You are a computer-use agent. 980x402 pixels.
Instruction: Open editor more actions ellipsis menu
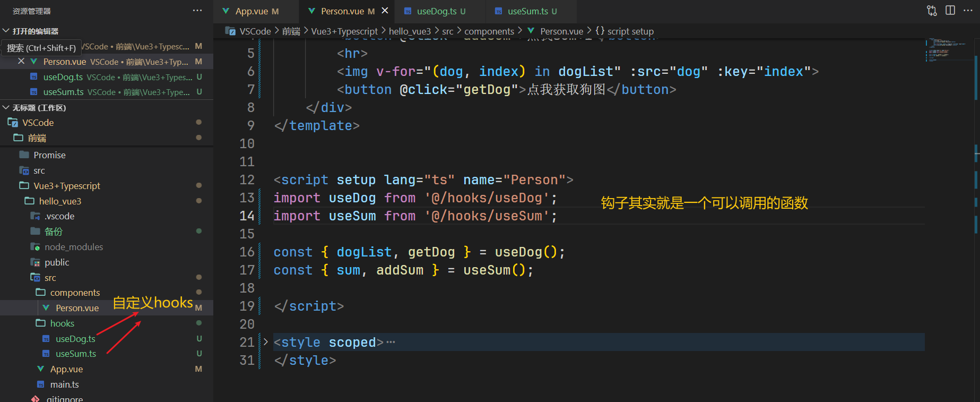(x=968, y=11)
